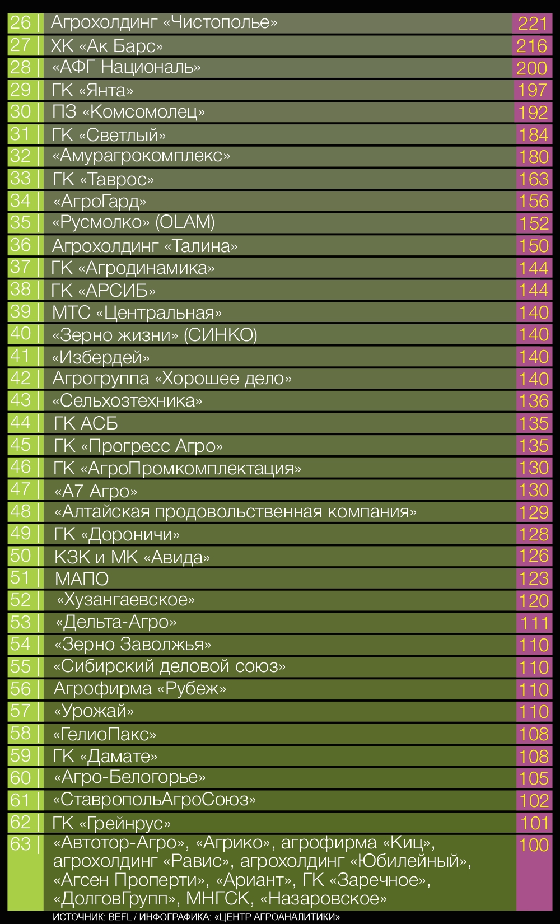Click «Агро-Белогорье» text
The height and width of the screenshot is (924, 560).
click(x=129, y=777)
